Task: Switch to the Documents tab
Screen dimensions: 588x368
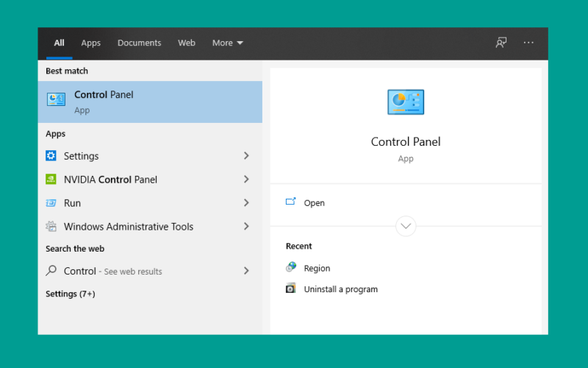Action: (139, 43)
